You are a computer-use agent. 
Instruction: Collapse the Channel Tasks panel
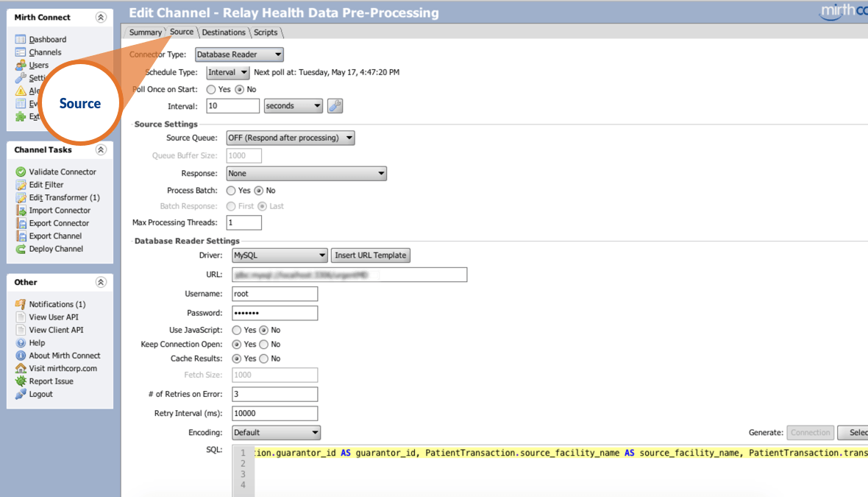[x=101, y=149]
